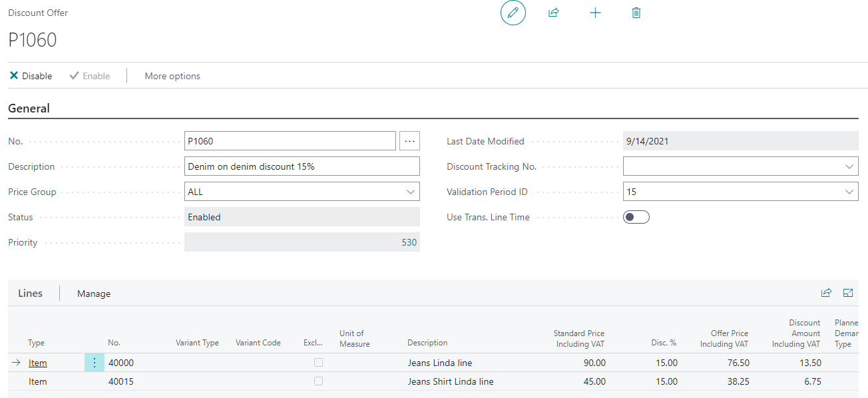Click the ellipsis button beside No. field
Viewport: 868px width, 398px height.
coord(409,141)
